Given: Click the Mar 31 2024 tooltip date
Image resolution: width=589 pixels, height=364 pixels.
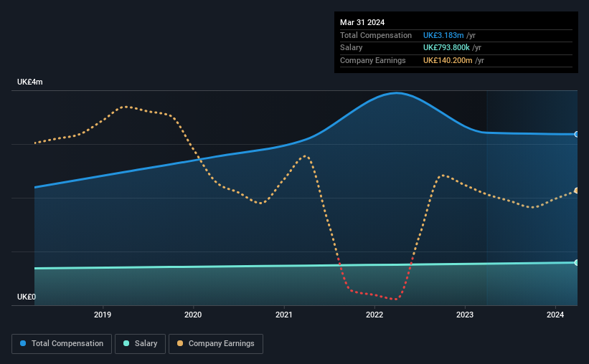Looking at the screenshot, I should (x=362, y=22).
